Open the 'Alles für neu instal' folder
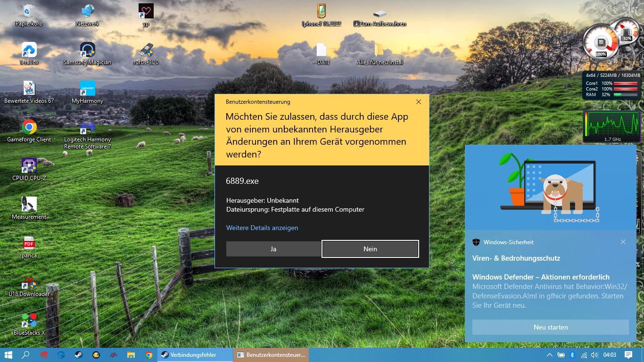The height and width of the screenshot is (362, 644). (379, 50)
